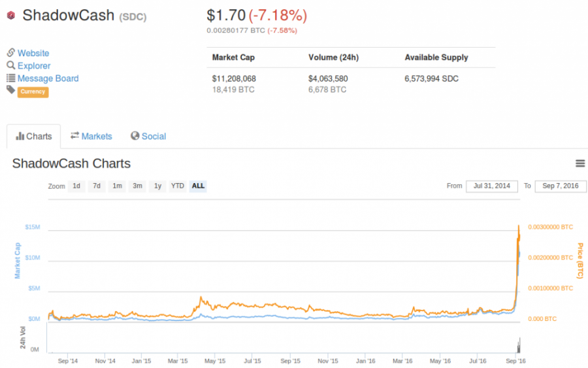The height and width of the screenshot is (368, 588).
Task: Click the $4,063,580 volume value
Action: point(328,79)
